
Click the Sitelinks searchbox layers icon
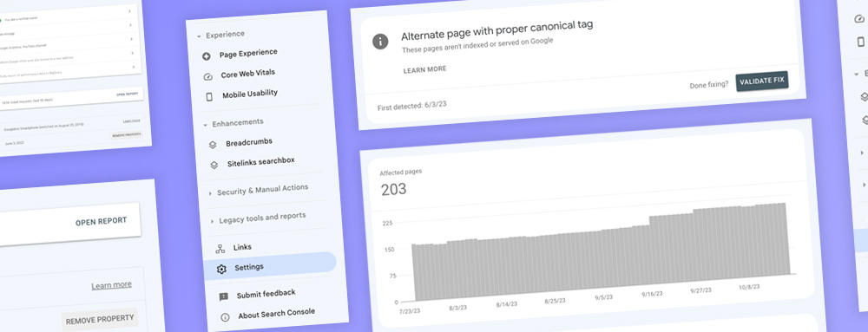tap(214, 165)
